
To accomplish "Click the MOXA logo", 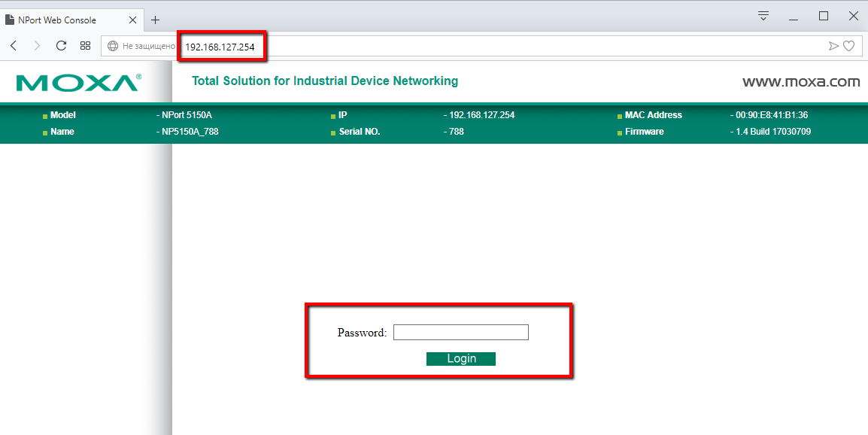I will click(77, 81).
